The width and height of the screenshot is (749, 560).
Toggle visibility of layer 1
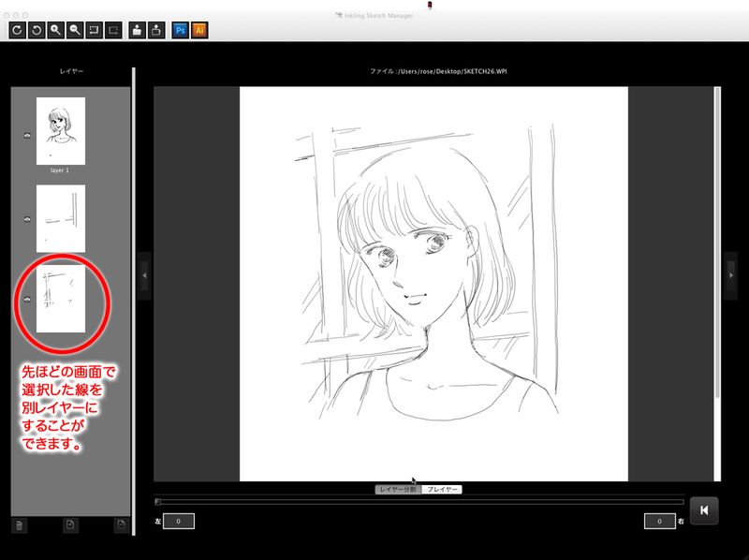point(27,136)
